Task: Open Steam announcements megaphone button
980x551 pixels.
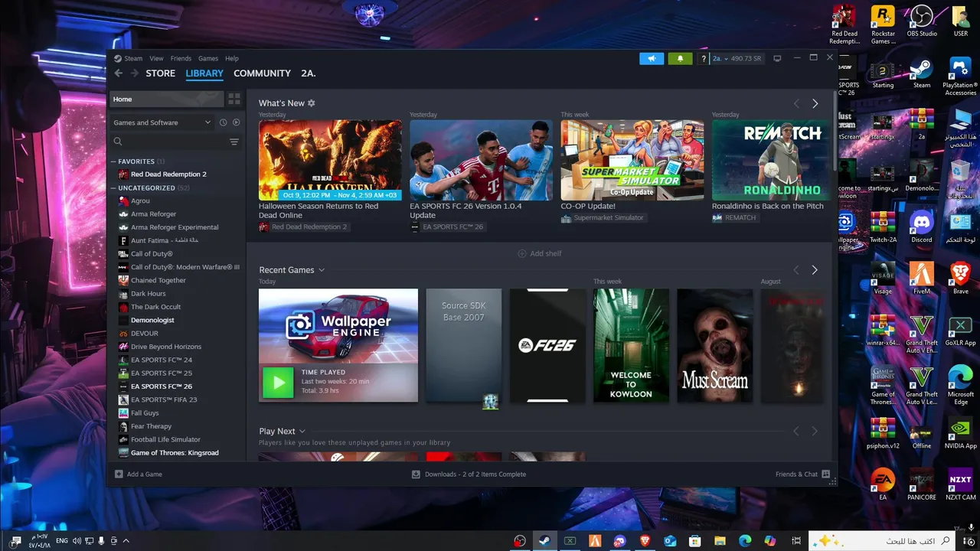Action: click(652, 58)
